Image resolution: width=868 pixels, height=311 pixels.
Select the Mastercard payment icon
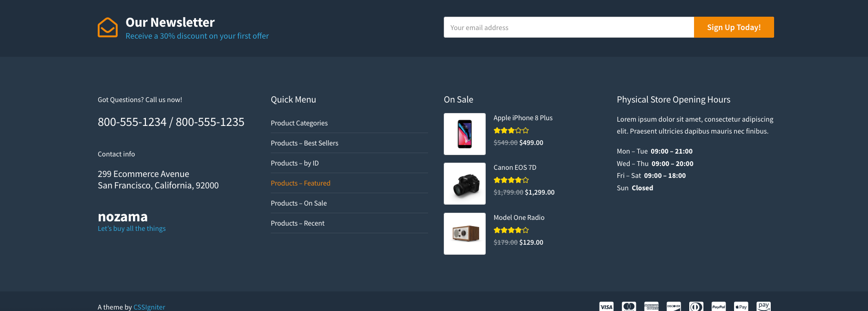629,306
